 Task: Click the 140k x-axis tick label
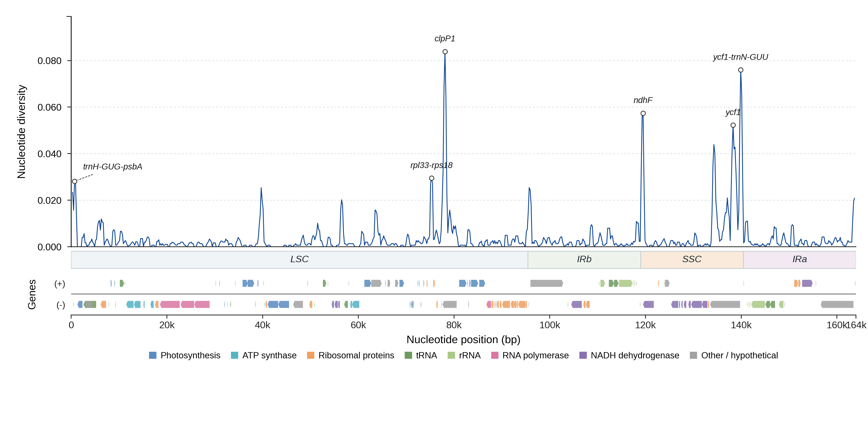tap(741, 325)
